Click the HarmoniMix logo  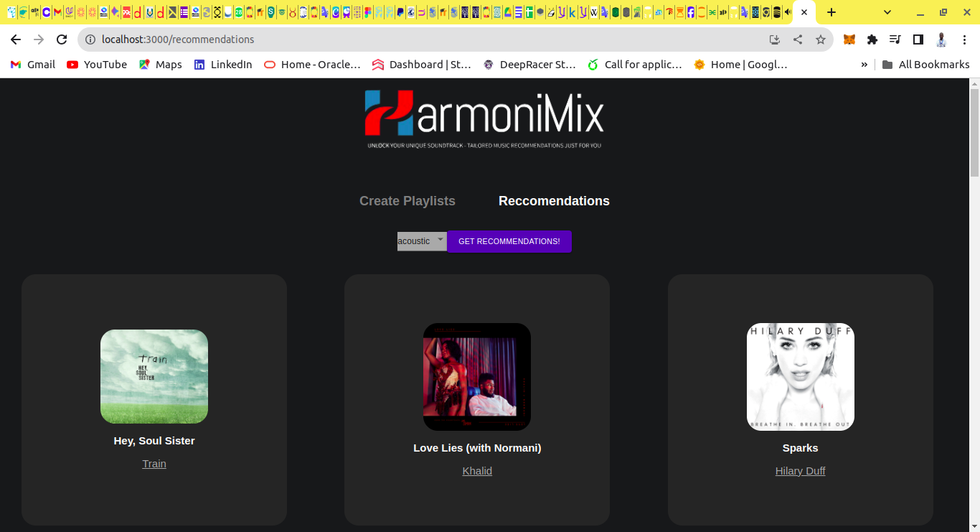(x=484, y=118)
